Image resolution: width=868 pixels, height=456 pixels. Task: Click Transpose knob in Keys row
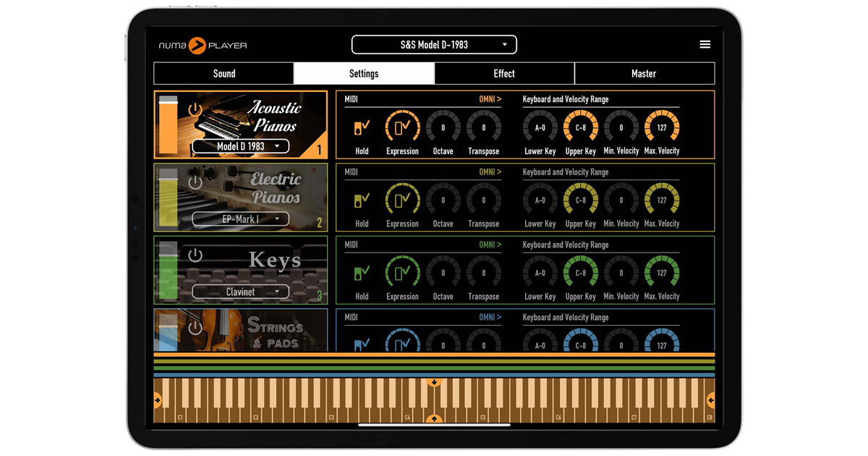coord(484,273)
